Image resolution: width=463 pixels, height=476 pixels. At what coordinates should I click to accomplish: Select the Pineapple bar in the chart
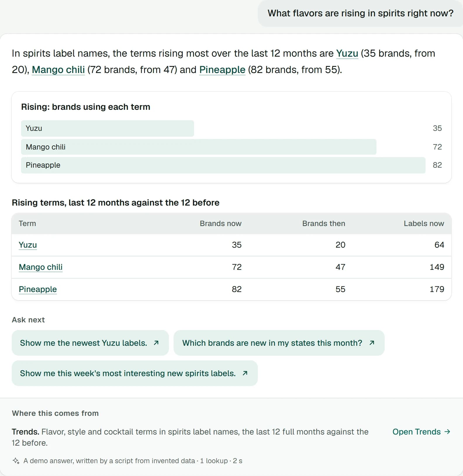pyautogui.click(x=223, y=165)
